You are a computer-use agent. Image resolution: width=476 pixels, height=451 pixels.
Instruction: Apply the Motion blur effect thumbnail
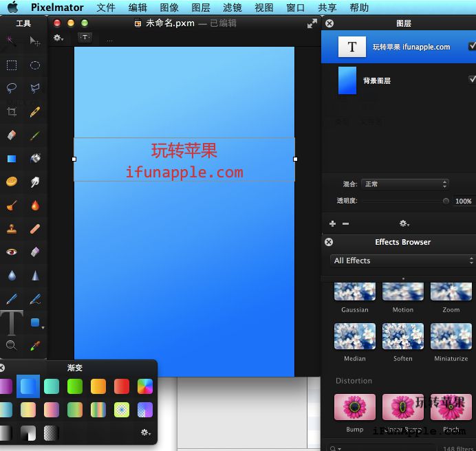(x=403, y=291)
